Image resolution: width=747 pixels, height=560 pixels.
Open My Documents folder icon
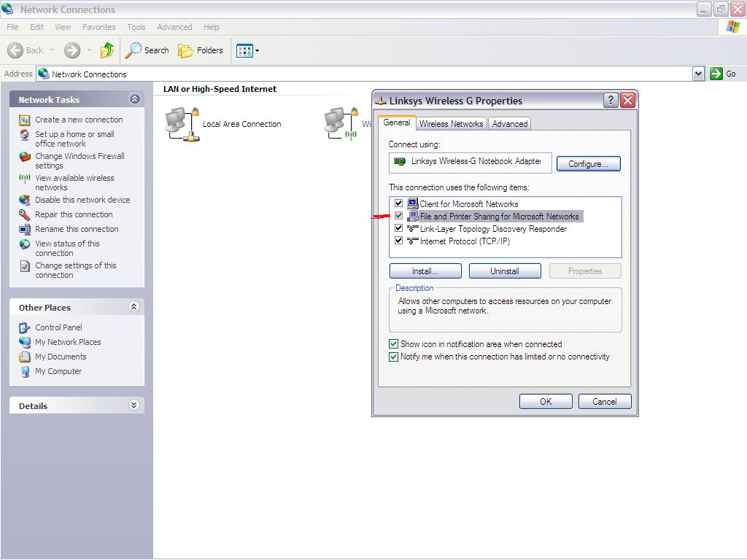[25, 357]
